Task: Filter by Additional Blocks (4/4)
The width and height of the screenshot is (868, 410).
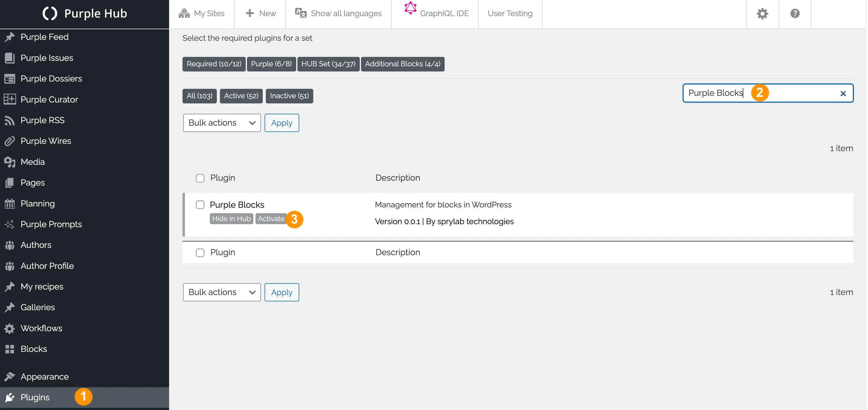Action: pos(403,64)
